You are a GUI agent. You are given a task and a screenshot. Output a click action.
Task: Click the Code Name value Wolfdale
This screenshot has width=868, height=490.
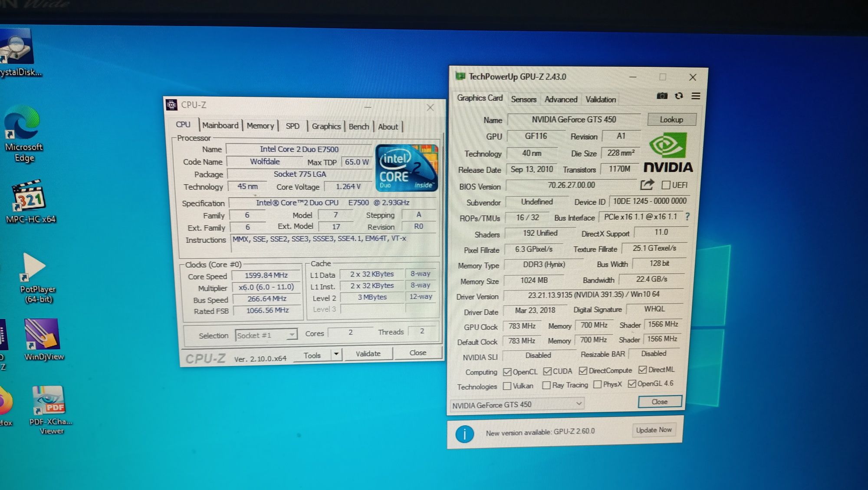[x=265, y=162]
